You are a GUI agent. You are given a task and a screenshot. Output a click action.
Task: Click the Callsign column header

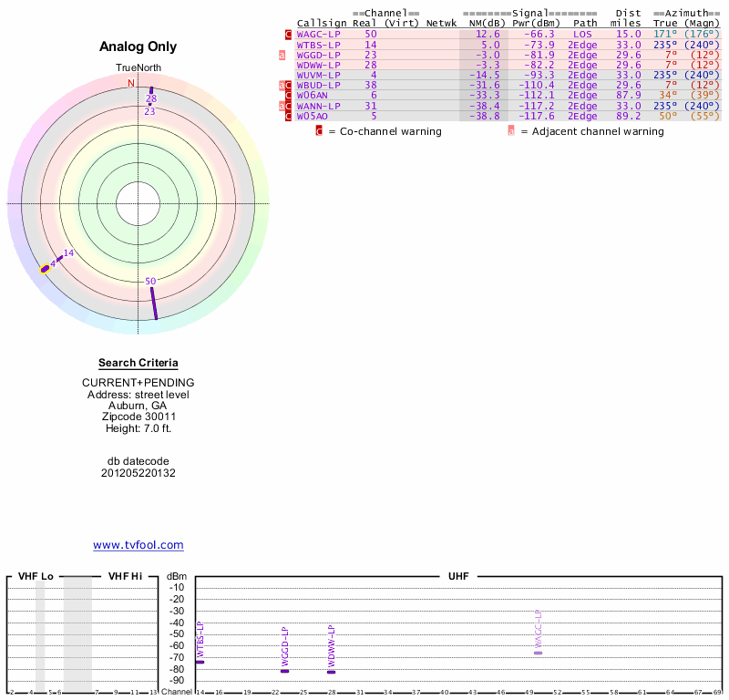click(x=322, y=23)
